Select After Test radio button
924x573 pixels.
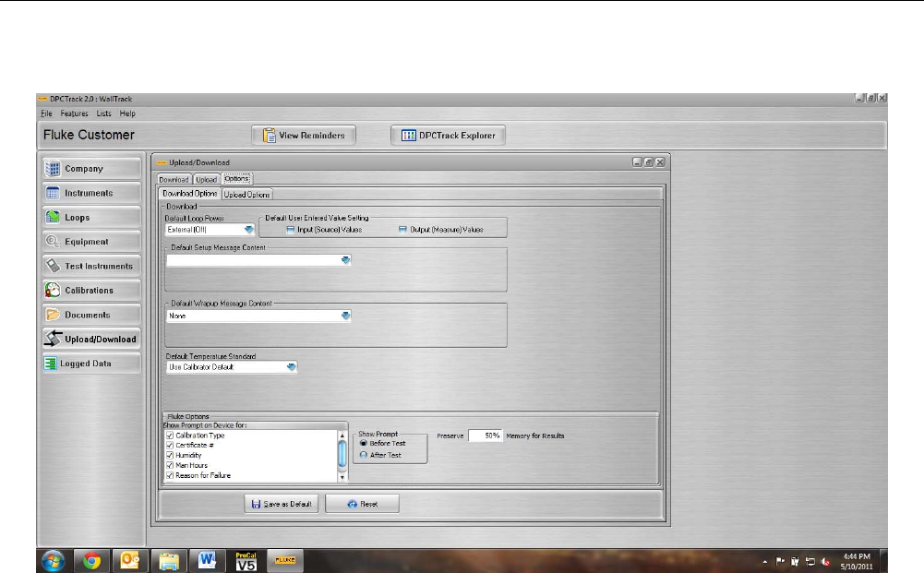pyautogui.click(x=364, y=455)
